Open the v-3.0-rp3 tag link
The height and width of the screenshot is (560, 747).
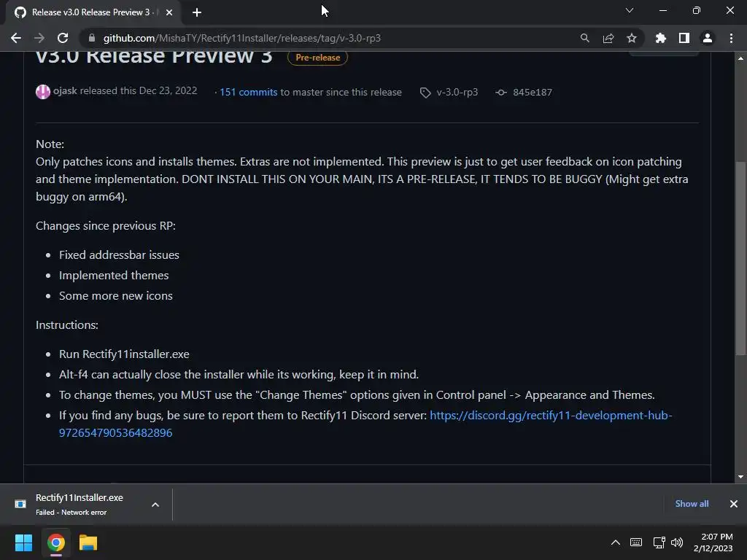pyautogui.click(x=457, y=92)
